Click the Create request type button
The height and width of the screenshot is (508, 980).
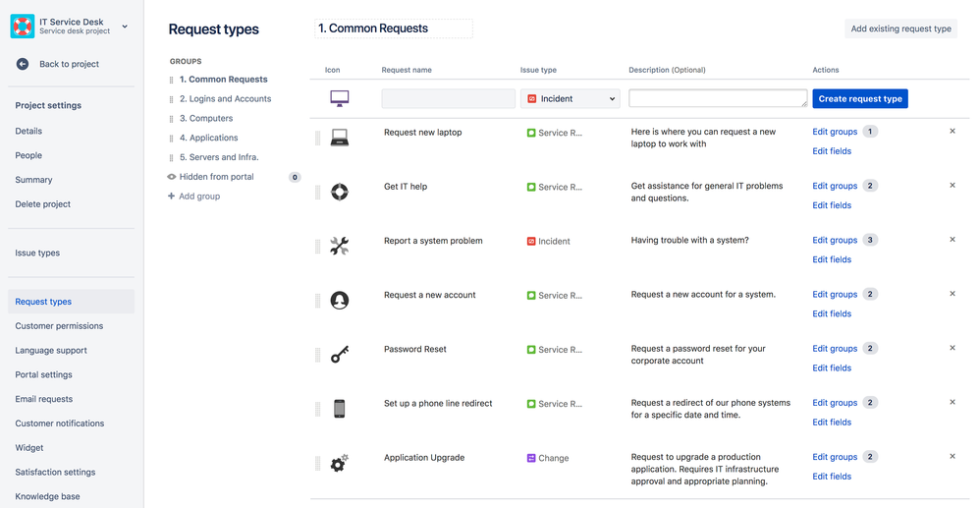860,98
